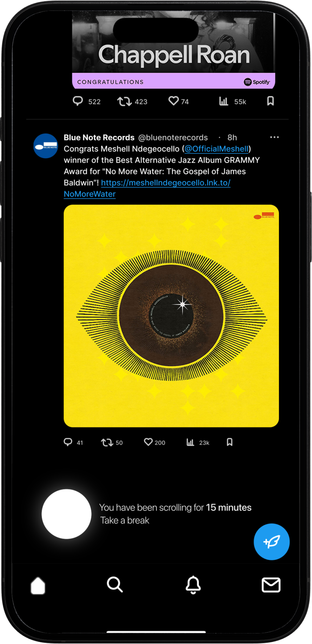
Task: Bookmark the Chappell Roan post
Action: [x=270, y=101]
